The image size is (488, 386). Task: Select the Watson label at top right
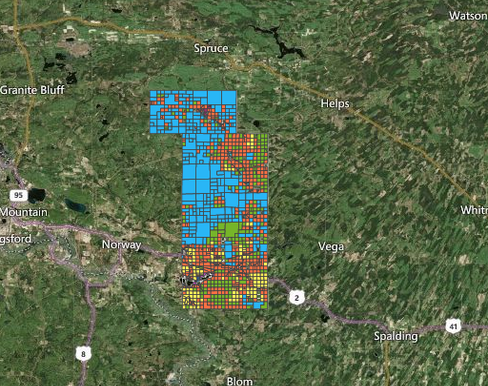click(x=468, y=16)
